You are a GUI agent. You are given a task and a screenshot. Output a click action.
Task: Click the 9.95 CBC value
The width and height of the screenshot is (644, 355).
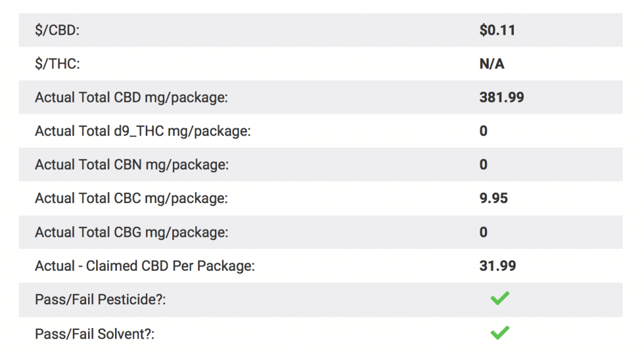[x=494, y=198]
